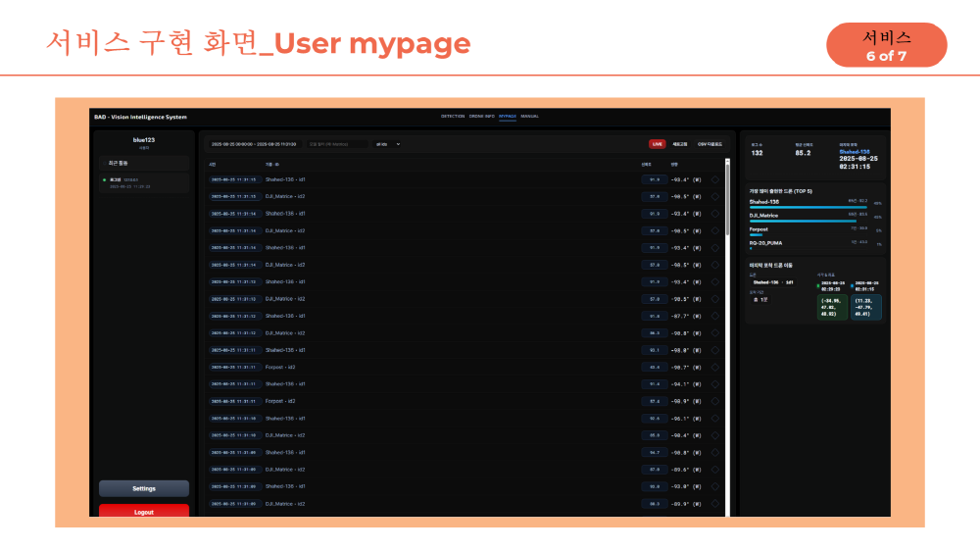Open the MANUAL tab

click(x=530, y=117)
